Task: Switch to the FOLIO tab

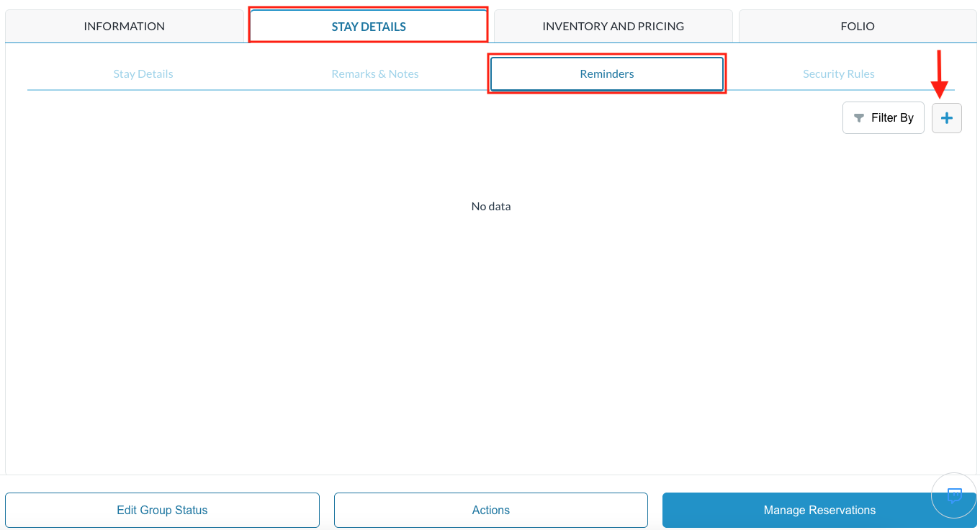Action: coord(857,25)
